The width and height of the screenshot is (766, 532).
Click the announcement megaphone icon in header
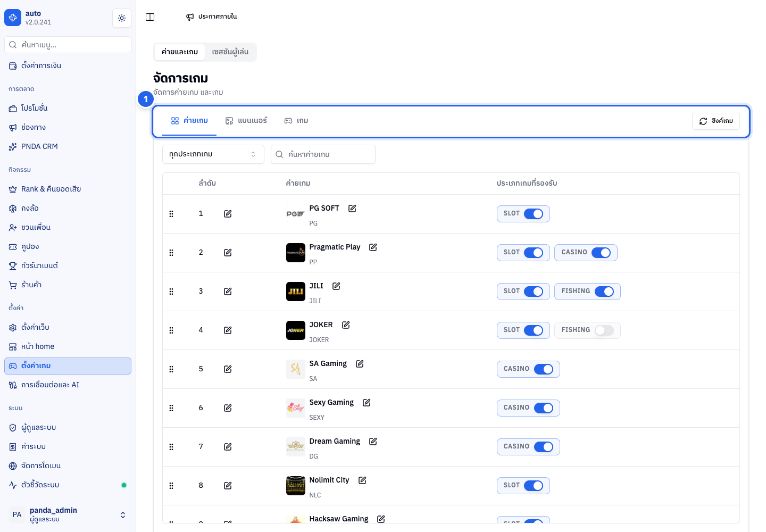(190, 17)
